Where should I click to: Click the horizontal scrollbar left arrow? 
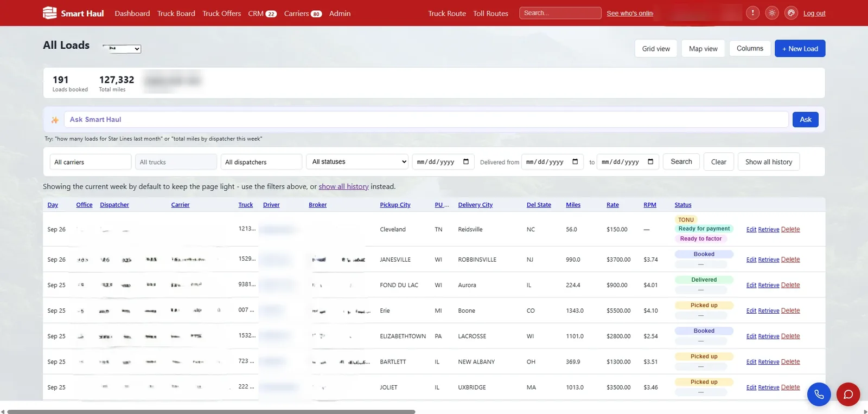[3, 412]
